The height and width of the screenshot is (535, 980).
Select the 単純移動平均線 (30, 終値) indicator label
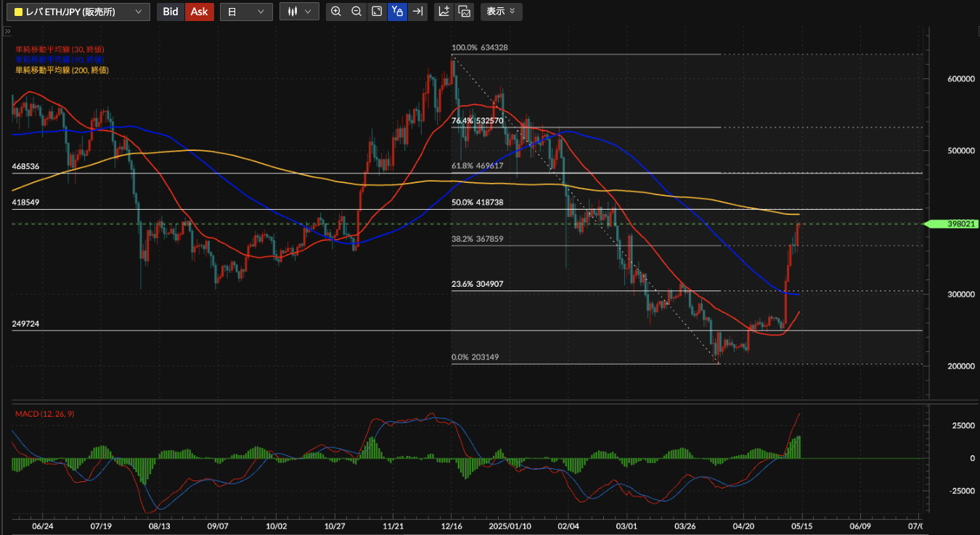(60, 49)
